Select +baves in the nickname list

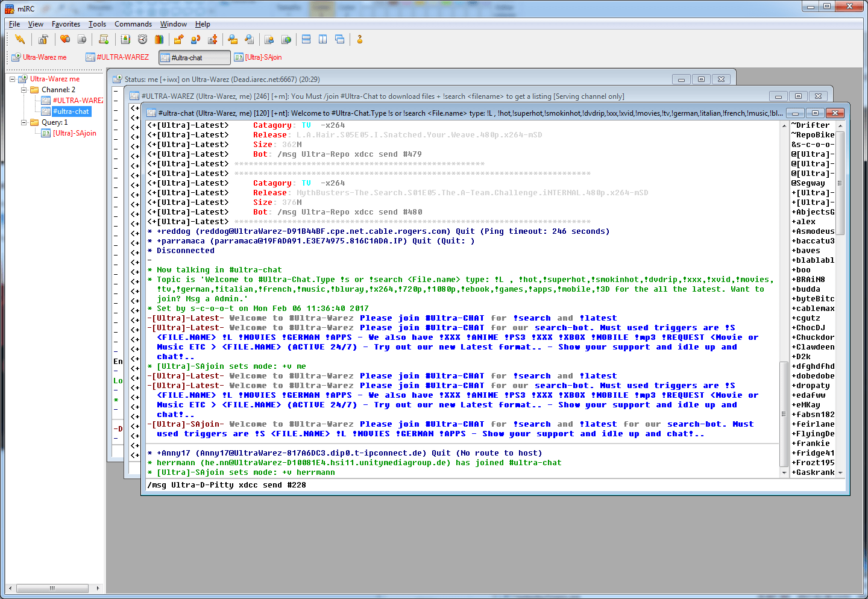pyautogui.click(x=806, y=251)
